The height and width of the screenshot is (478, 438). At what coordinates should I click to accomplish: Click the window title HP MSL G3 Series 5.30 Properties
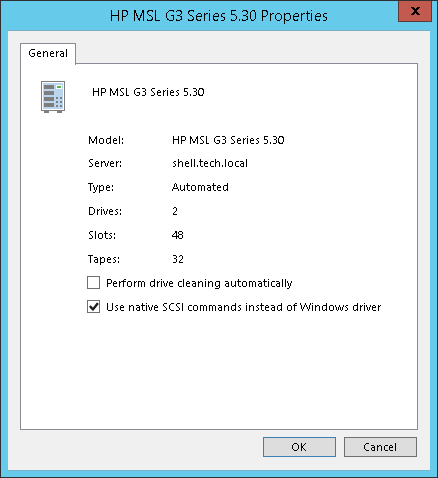pos(219,16)
